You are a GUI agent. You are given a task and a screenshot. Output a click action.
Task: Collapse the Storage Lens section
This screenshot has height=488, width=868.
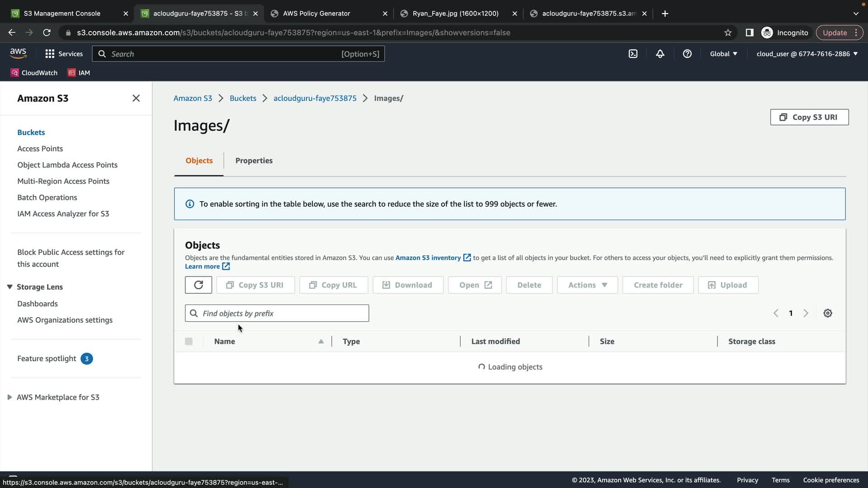[x=9, y=287]
